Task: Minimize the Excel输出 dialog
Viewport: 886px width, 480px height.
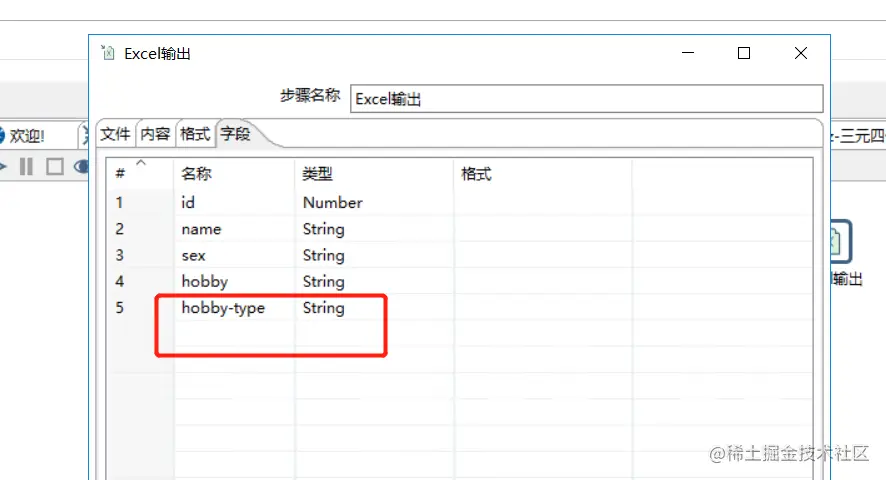Action: click(688, 53)
